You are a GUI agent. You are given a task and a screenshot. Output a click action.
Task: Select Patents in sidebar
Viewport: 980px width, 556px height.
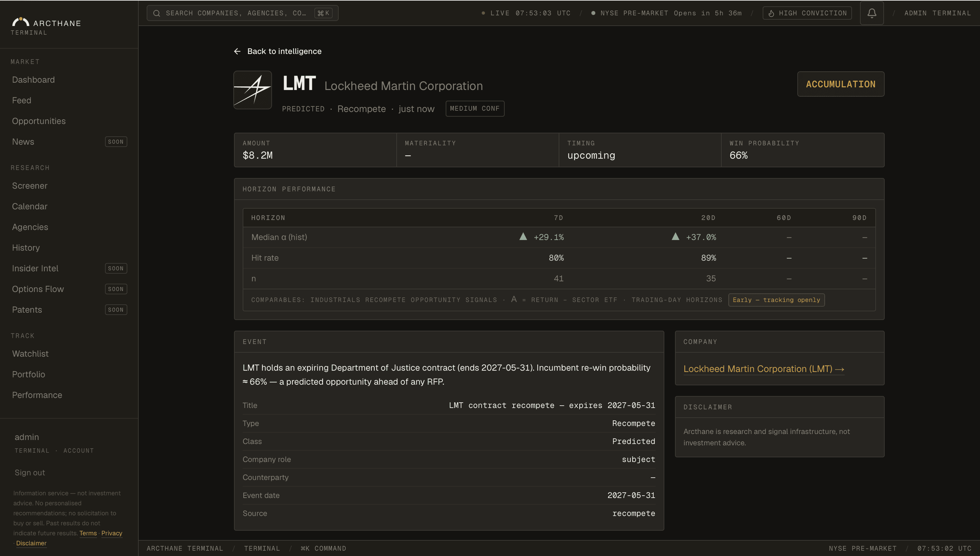(x=27, y=310)
